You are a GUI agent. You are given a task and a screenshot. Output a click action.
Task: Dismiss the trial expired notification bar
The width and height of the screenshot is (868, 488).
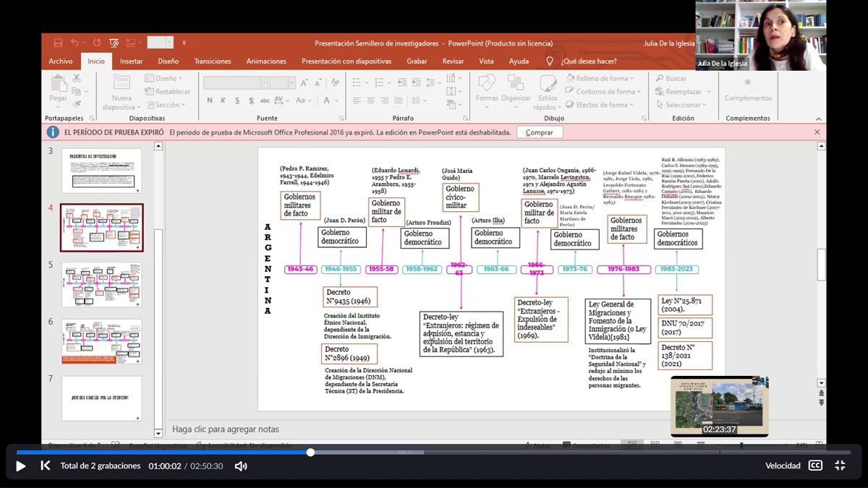tap(817, 132)
